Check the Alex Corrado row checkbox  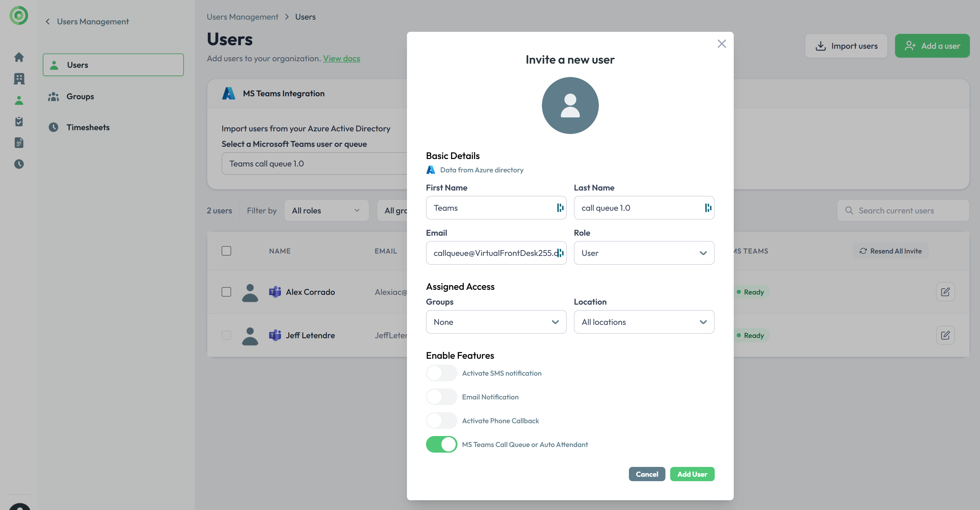point(226,292)
